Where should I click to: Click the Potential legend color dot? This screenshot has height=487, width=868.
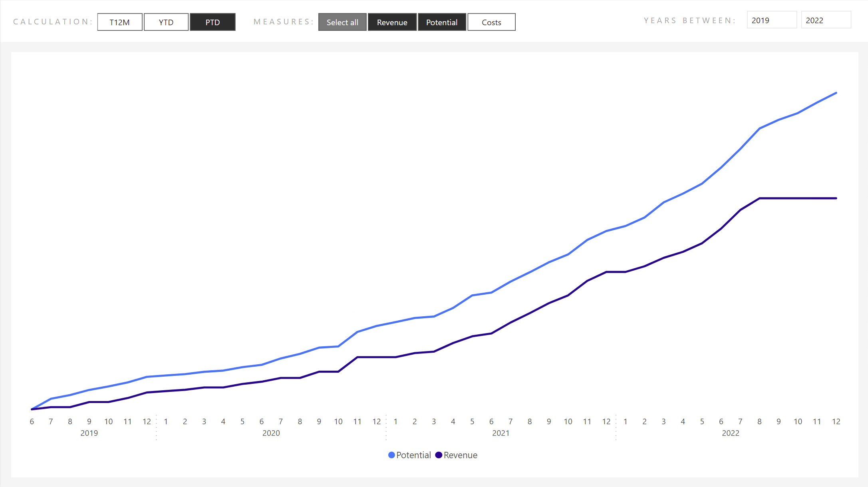(391, 455)
